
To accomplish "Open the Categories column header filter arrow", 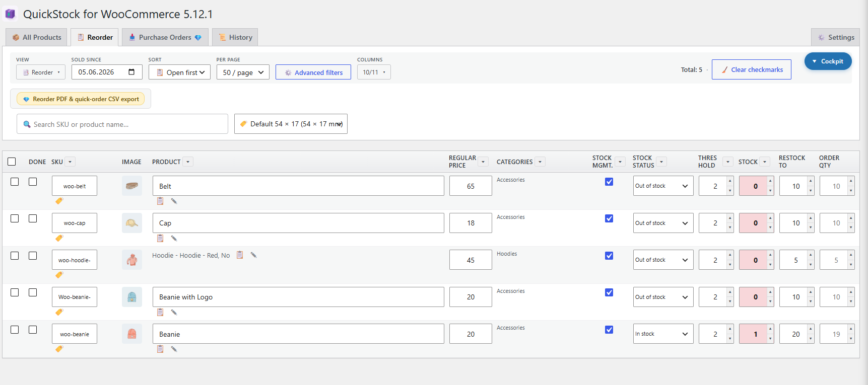I will [x=540, y=162].
